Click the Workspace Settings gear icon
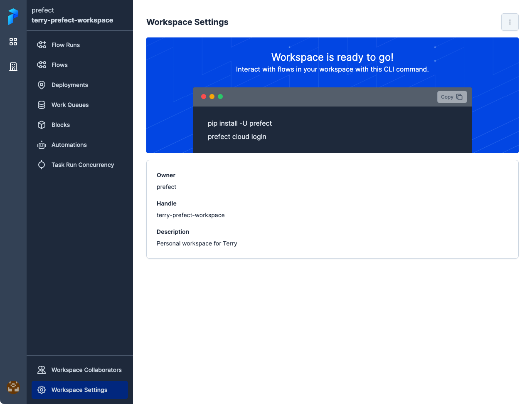Screen dimensions: 532x404 [x=42, y=390]
